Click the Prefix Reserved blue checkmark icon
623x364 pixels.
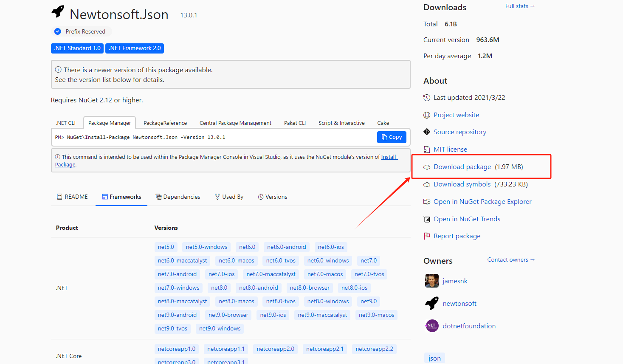pos(58,31)
